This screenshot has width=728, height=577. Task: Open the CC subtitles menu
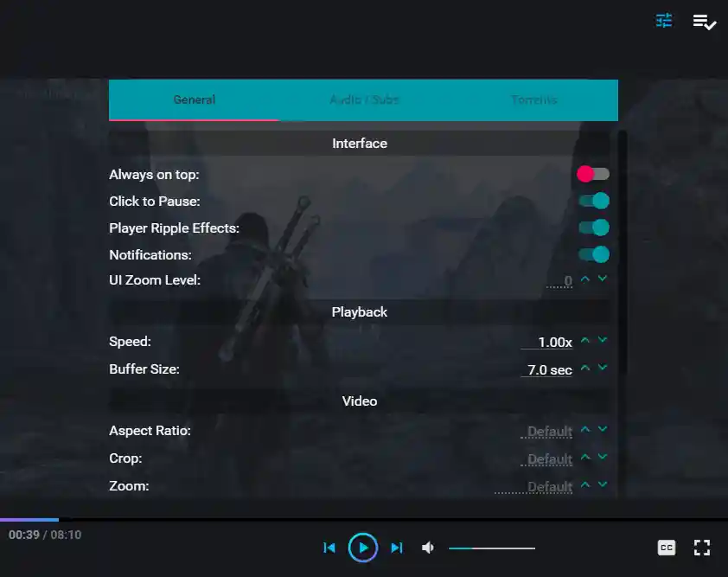[667, 548]
